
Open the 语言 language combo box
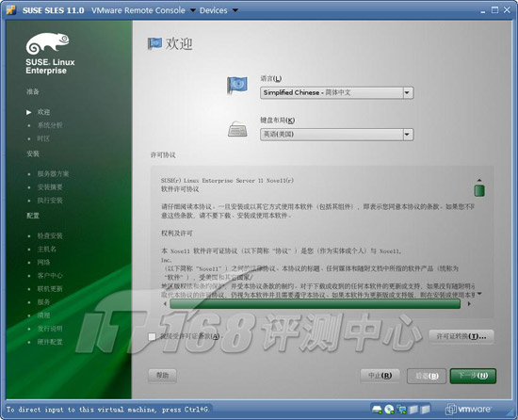336,93
